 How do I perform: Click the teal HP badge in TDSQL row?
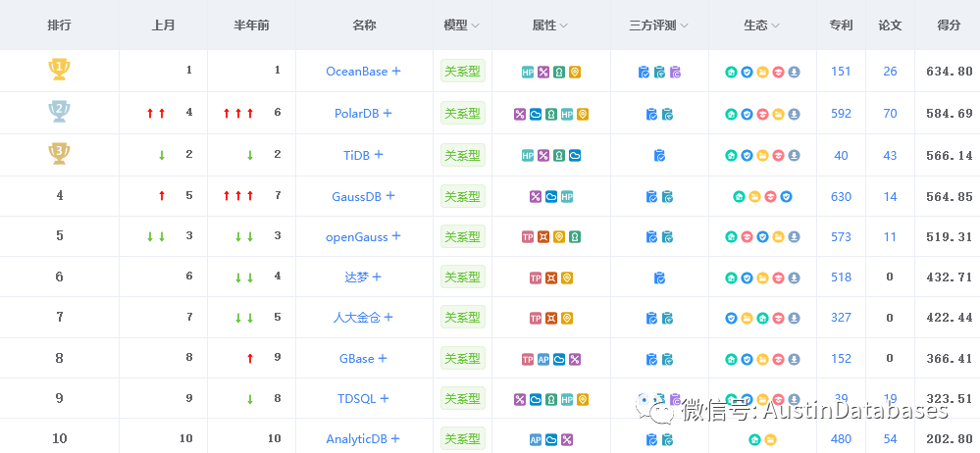[x=567, y=399]
